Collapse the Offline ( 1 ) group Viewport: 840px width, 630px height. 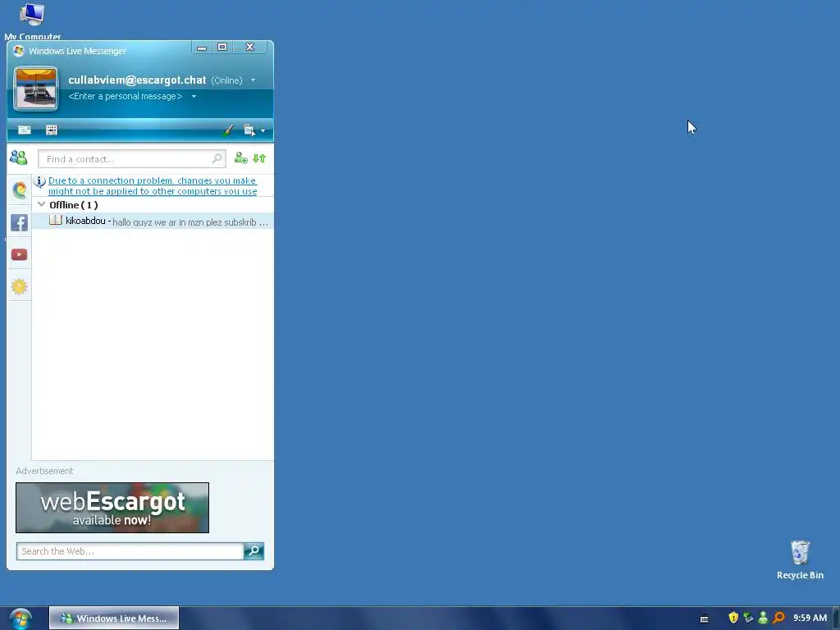41,204
